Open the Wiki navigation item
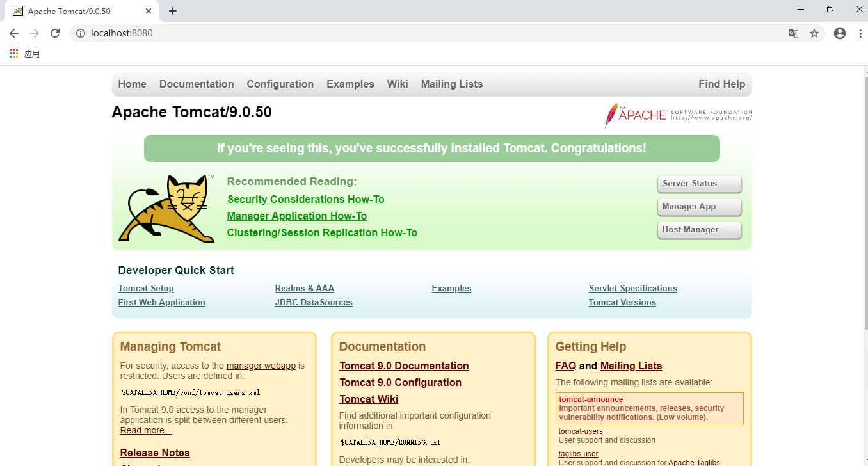 [398, 84]
